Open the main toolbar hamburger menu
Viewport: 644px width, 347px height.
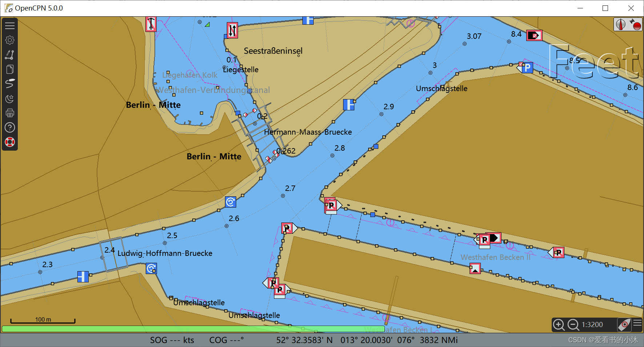coord(10,26)
